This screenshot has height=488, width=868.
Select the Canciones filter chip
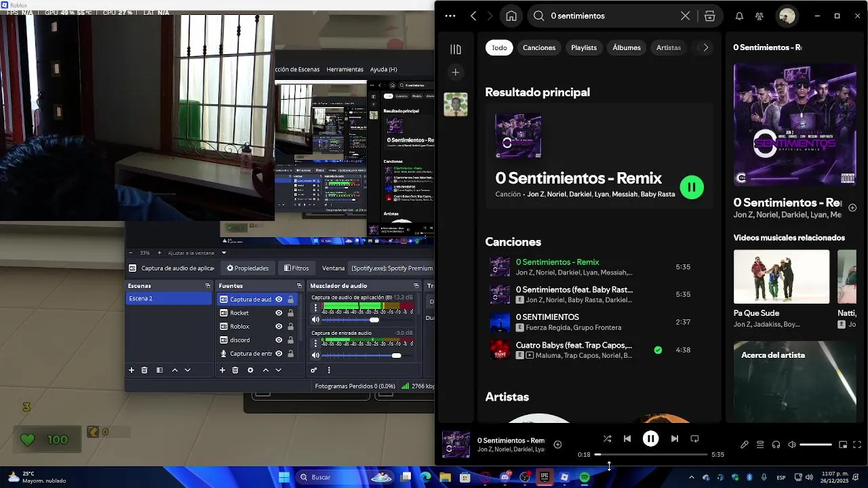[x=539, y=47]
